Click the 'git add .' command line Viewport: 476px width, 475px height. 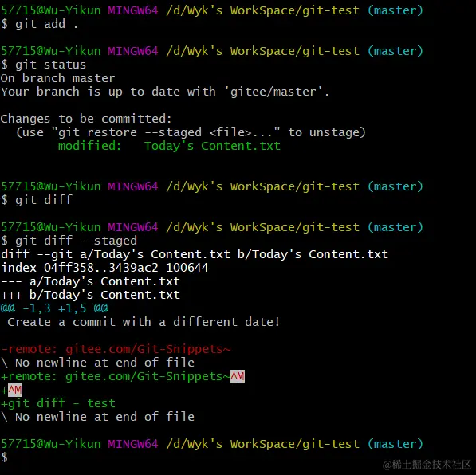click(x=39, y=24)
